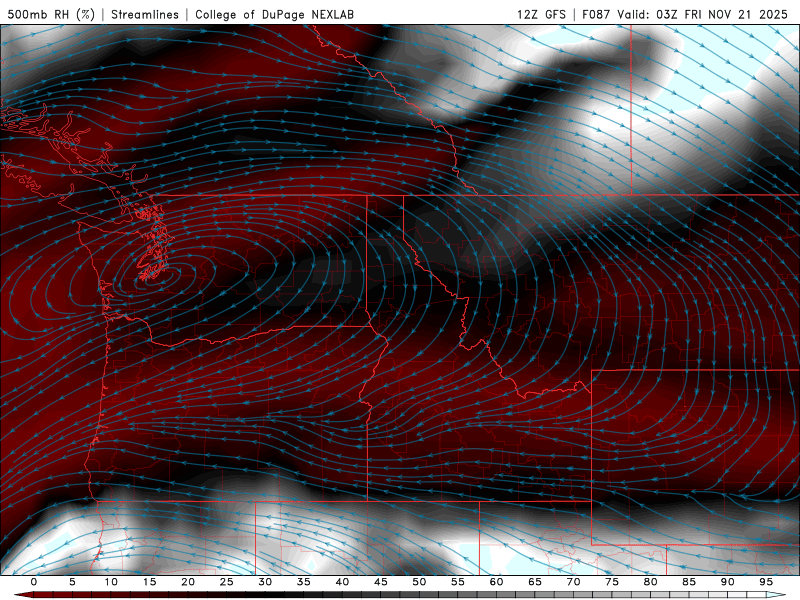Click the "College of DuPage NEXLAB" text

tap(274, 14)
